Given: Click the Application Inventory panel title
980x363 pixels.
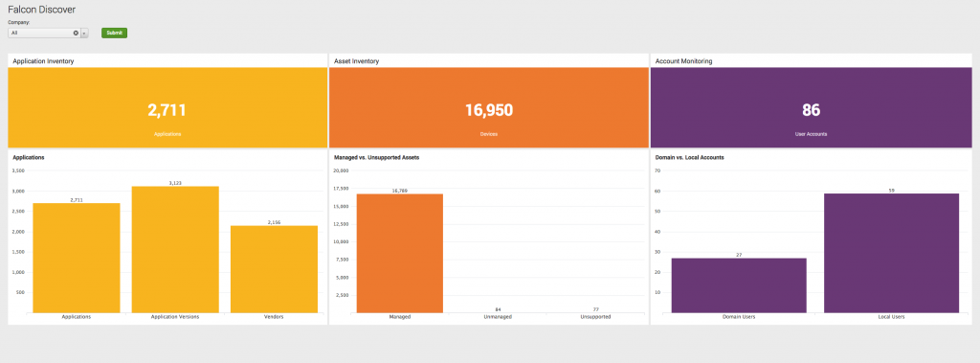Looking at the screenshot, I should 44,61.
